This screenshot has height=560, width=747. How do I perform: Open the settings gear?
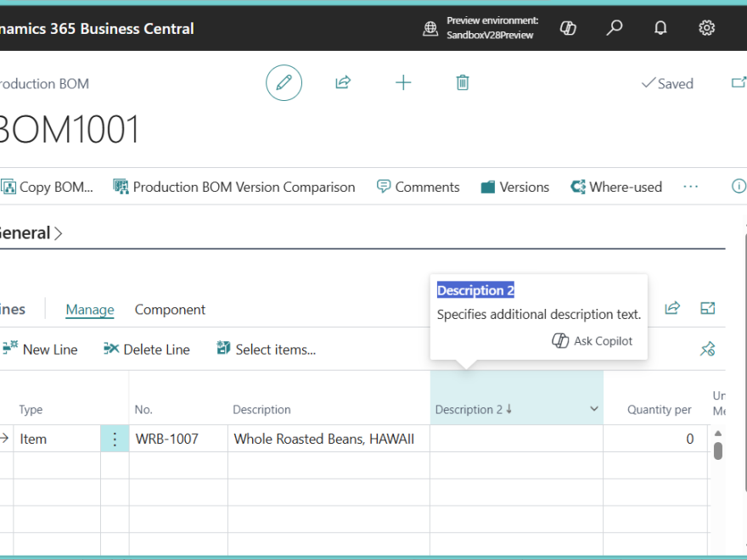coord(706,28)
